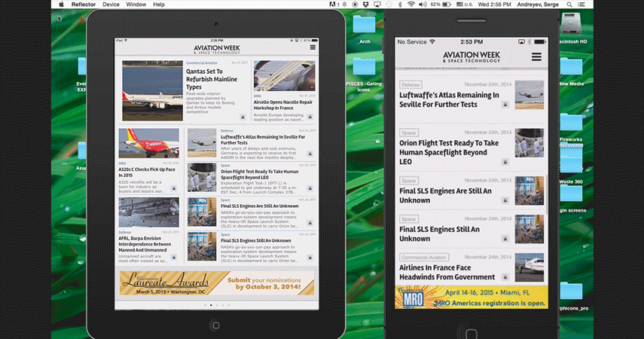Image resolution: width=644 pixels, height=339 pixels.
Task: Open the Window menu
Action: (136, 5)
